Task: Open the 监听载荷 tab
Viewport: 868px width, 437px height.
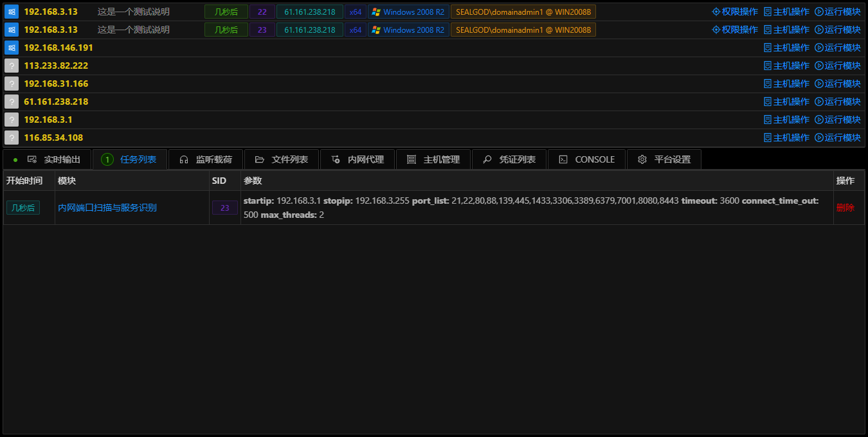Action: (x=205, y=159)
